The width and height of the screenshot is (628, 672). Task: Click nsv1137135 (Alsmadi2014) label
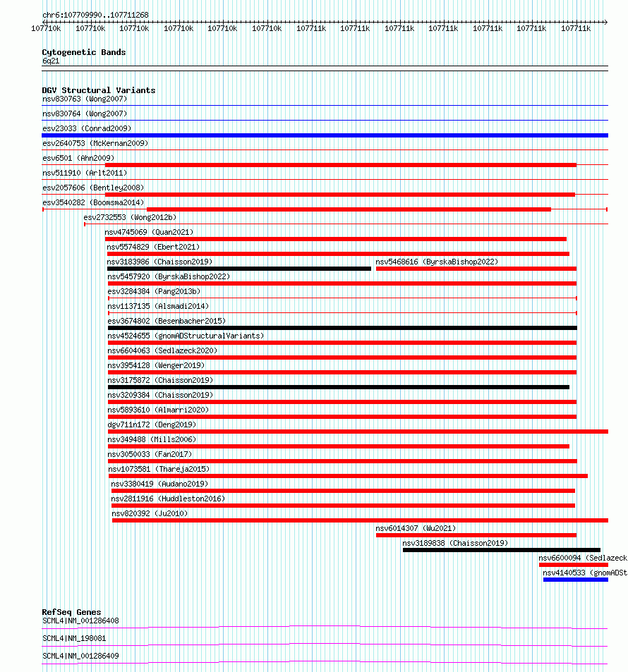(x=158, y=306)
